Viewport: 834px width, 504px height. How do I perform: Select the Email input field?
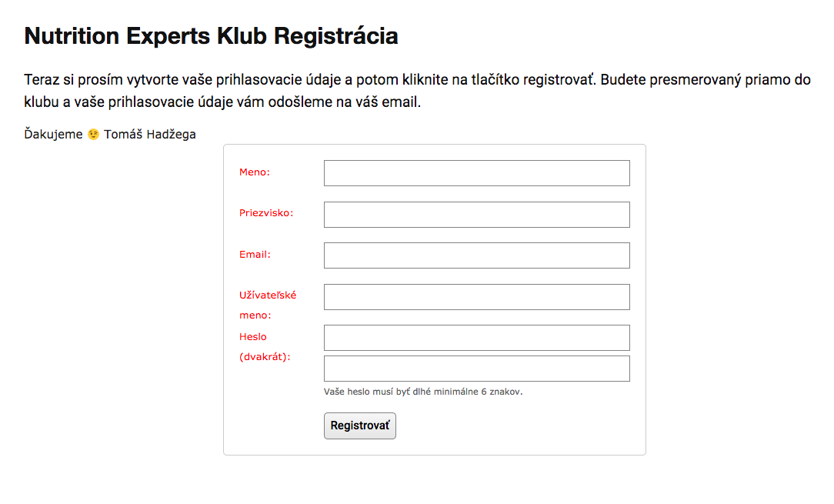point(476,255)
